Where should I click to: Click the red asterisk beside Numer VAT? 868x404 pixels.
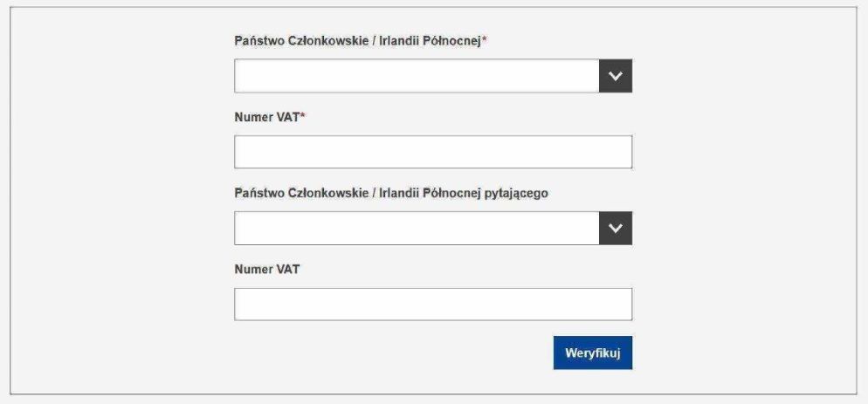pos(302,117)
